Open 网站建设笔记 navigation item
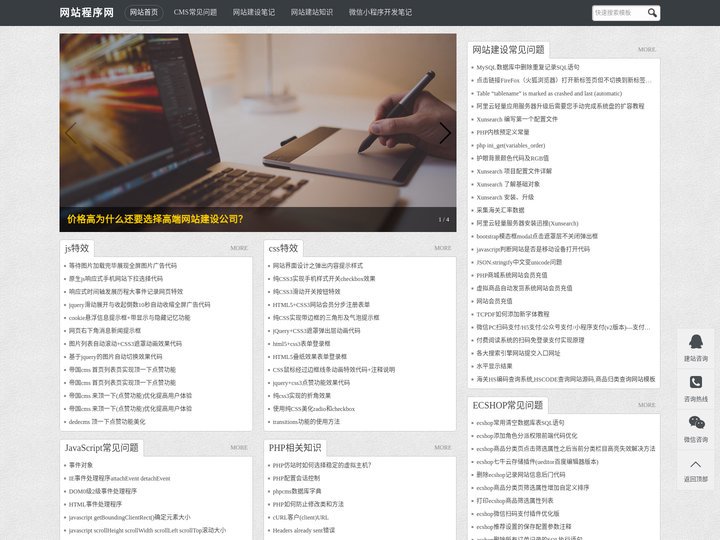This screenshot has width=720, height=540. pos(254,12)
